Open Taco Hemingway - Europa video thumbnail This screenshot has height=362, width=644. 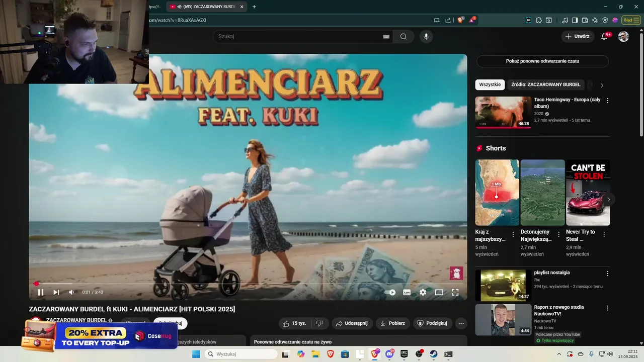(503, 112)
